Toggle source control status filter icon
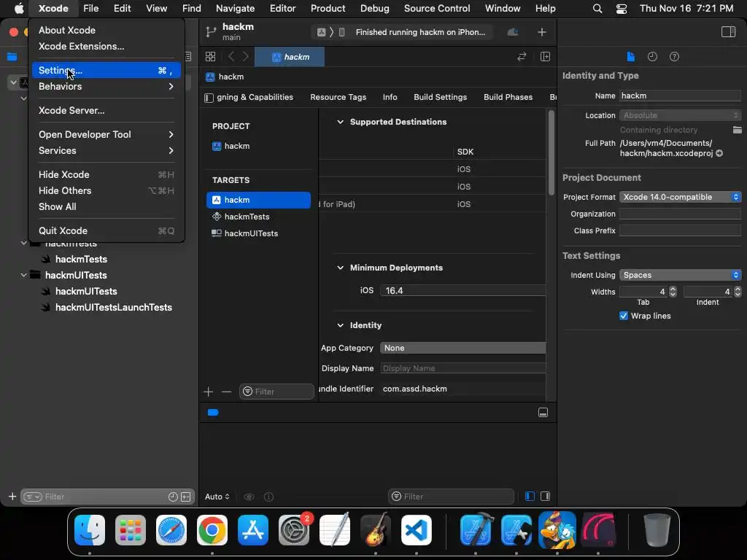Screen dimensions: 747x560 pos(186,497)
